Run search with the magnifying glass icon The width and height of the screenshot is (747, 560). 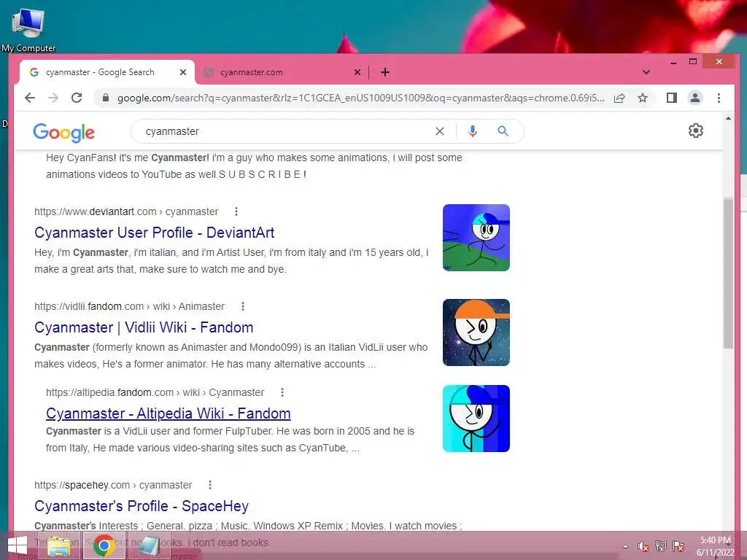(503, 131)
